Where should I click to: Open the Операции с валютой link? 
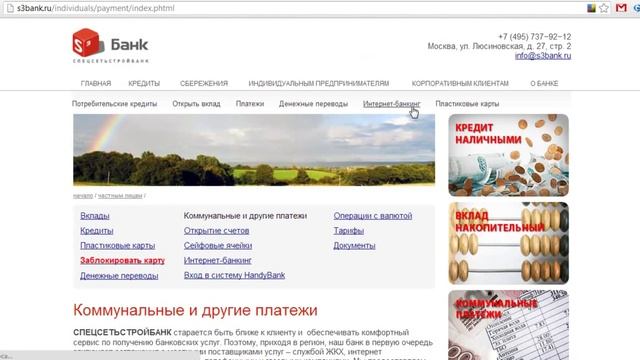click(373, 216)
